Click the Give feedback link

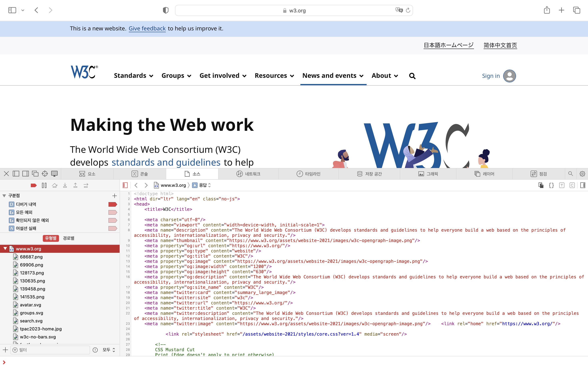click(147, 28)
